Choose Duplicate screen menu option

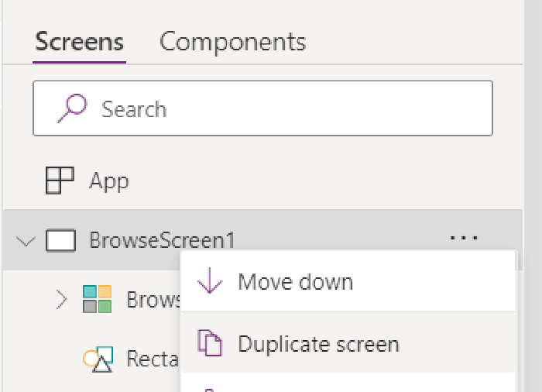click(x=318, y=343)
